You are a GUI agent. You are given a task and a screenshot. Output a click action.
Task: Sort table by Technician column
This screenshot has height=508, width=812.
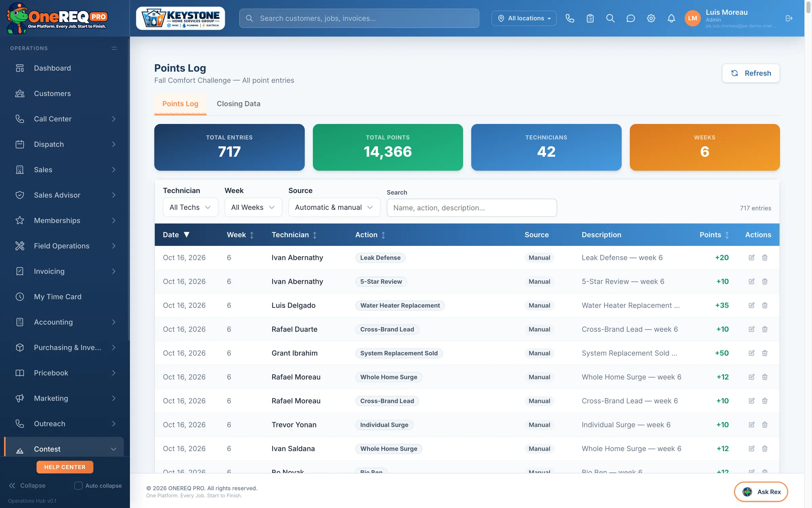pos(294,235)
